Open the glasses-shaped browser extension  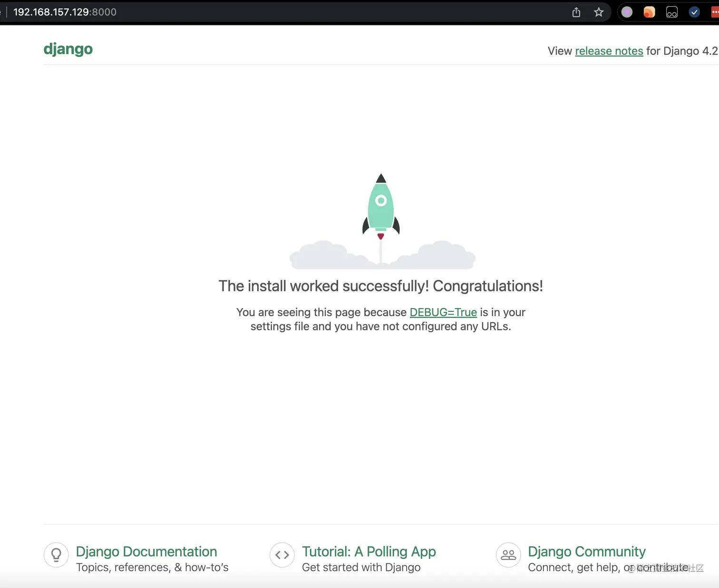click(672, 12)
